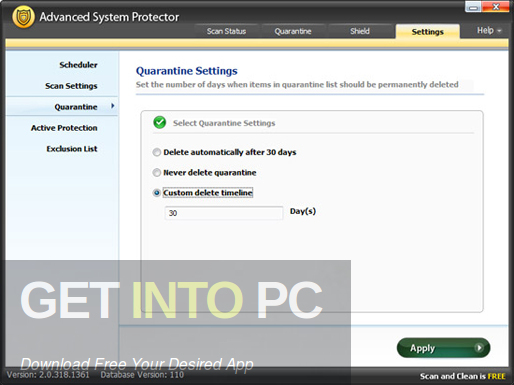Click the Day(s) number input field
The height and width of the screenshot is (385, 514).
pos(224,213)
